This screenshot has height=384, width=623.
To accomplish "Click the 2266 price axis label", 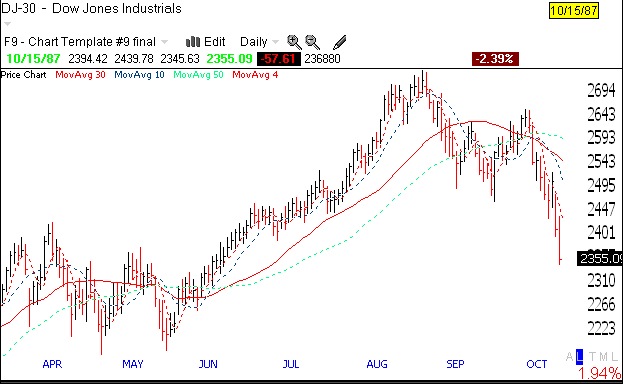I will (x=601, y=304).
